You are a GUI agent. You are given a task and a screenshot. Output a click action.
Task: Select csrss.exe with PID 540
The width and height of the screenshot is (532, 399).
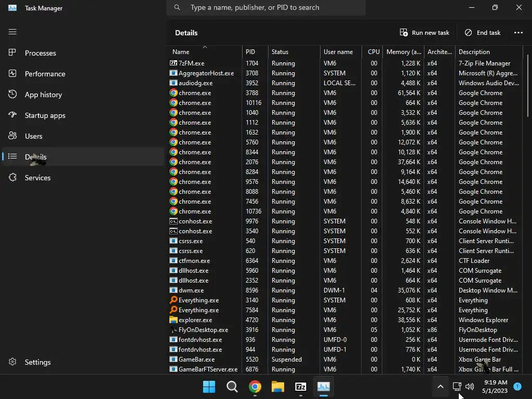click(345, 241)
